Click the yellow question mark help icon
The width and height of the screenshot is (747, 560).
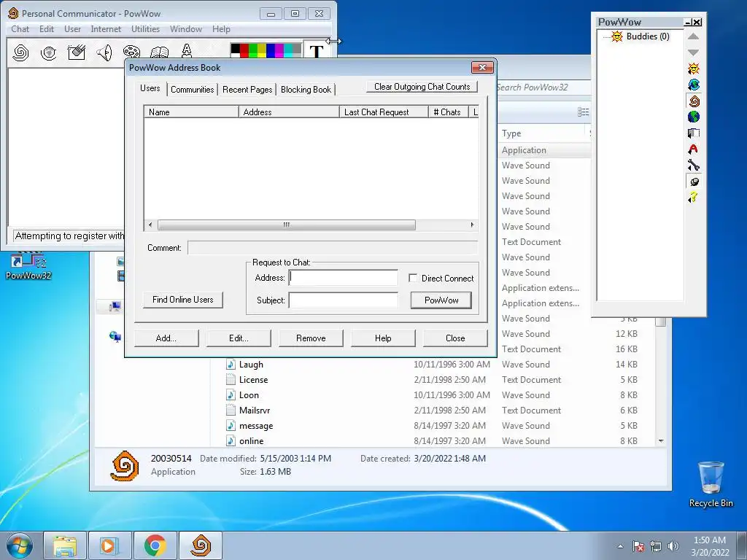pyautogui.click(x=694, y=197)
